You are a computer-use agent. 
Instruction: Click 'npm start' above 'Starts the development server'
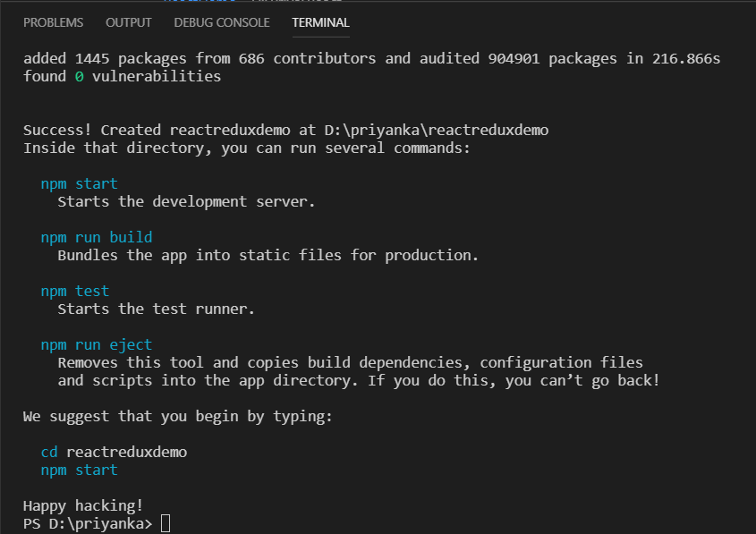click(80, 183)
